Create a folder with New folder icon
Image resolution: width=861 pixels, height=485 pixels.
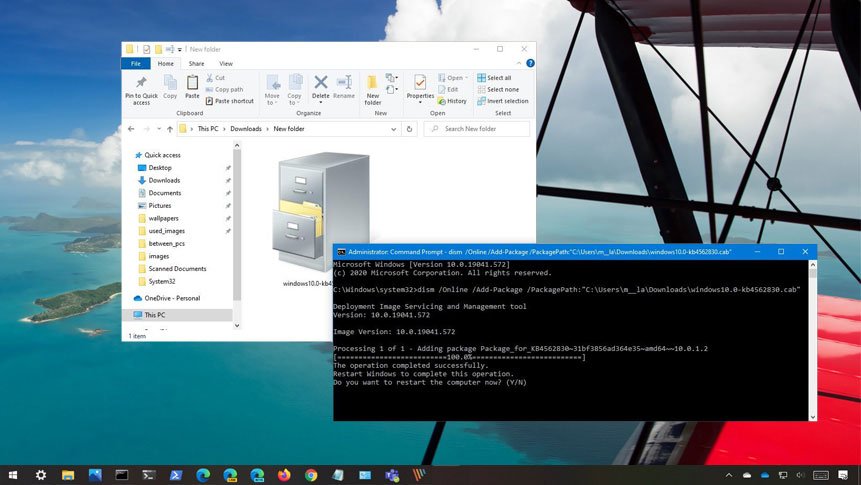coord(372,84)
